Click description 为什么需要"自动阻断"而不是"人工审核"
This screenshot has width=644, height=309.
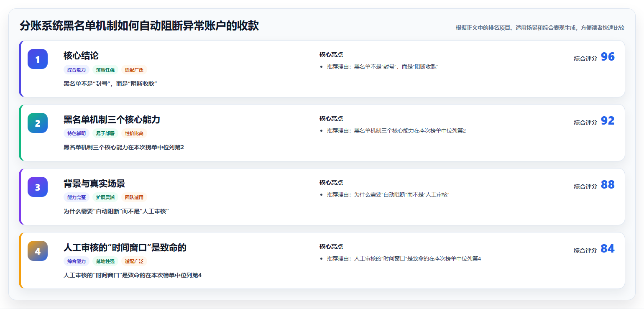tap(116, 211)
